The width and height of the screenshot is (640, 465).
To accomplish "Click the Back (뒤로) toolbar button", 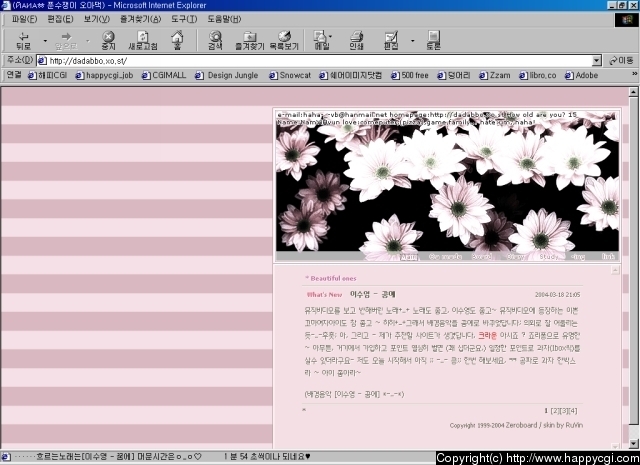I will click(x=23, y=40).
